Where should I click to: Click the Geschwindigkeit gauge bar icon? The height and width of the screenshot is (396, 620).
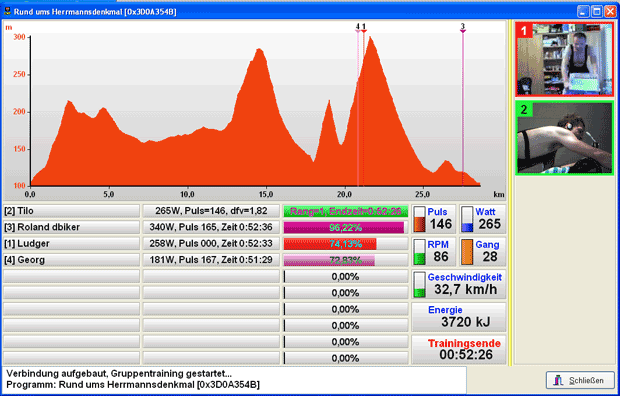(x=419, y=284)
